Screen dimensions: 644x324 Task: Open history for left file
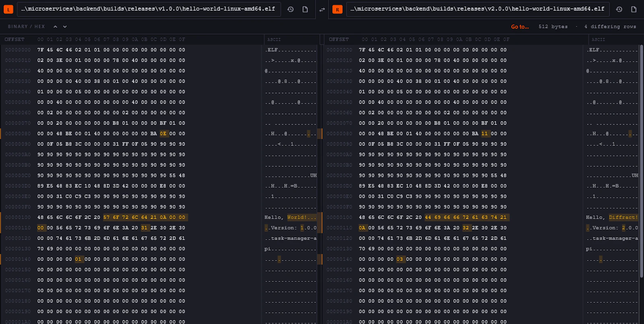290,9
